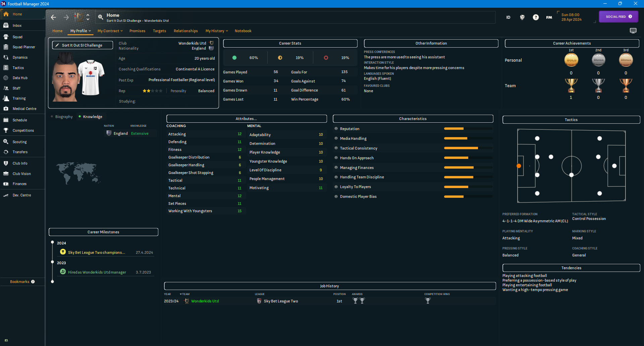Viewport: 644px width, 346px height.
Task: Sort Job History by Team column
Action: pos(184,294)
